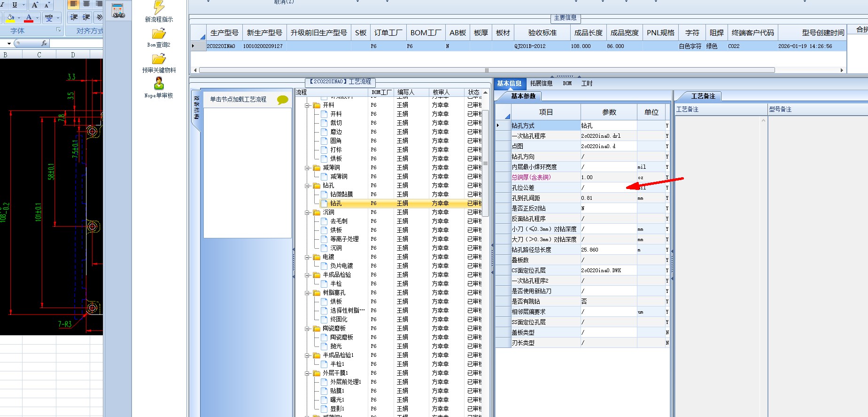Viewport: 868px width, 417px height.
Task: Click the PNL规格 column header
Action: (660, 32)
